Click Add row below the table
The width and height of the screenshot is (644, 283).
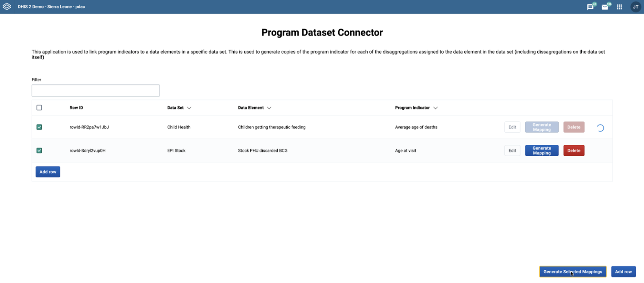tap(48, 172)
